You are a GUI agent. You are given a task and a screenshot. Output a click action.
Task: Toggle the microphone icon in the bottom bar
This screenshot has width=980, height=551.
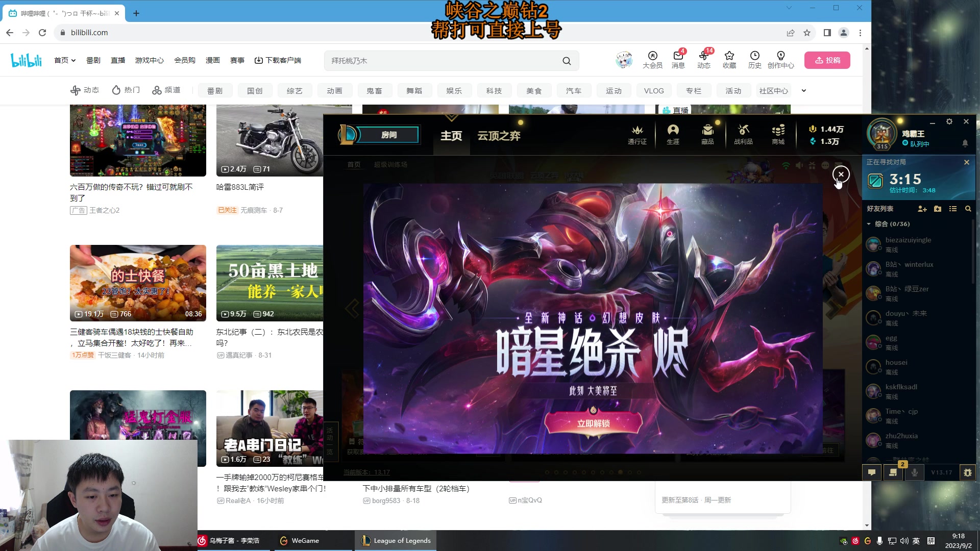[x=914, y=472]
